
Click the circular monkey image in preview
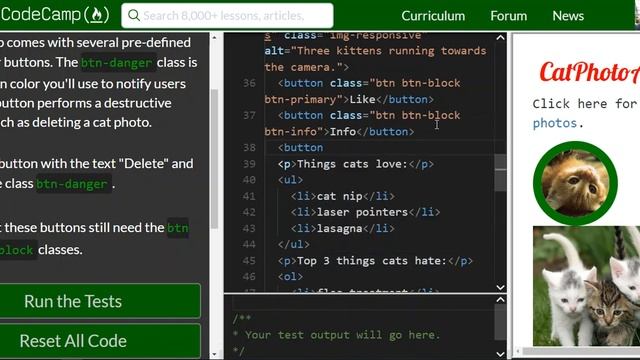click(x=575, y=183)
